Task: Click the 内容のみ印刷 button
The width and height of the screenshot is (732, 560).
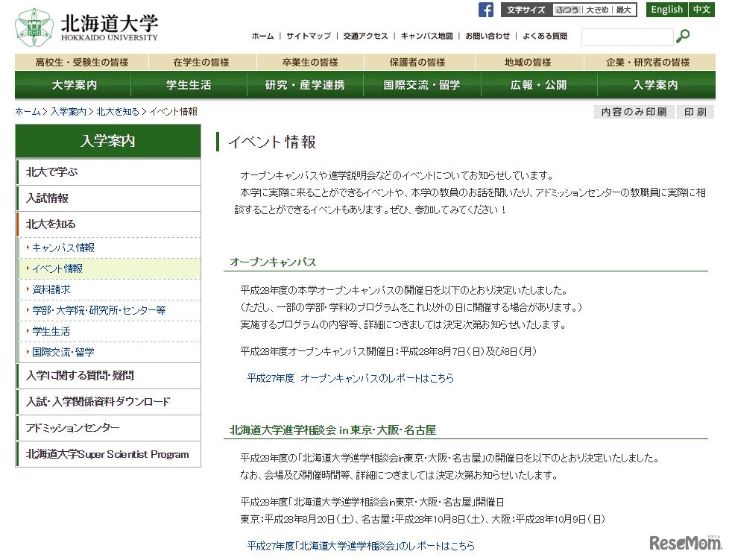Action: (632, 111)
